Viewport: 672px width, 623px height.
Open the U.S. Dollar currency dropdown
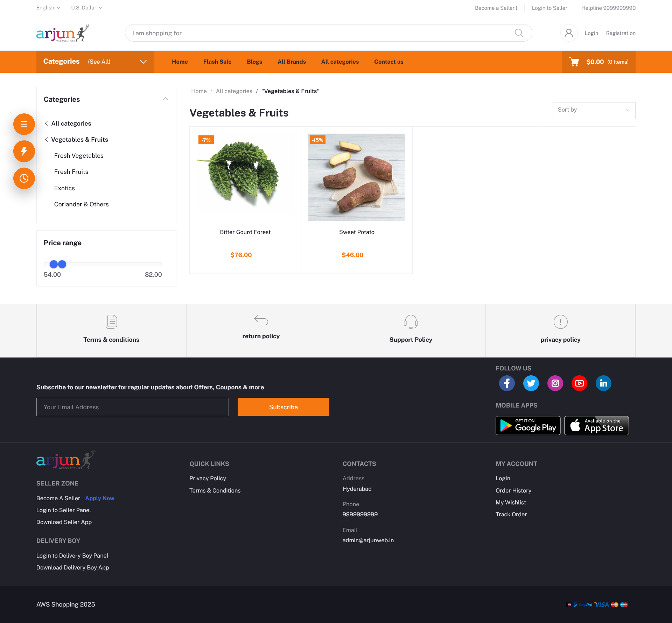pyautogui.click(x=87, y=8)
